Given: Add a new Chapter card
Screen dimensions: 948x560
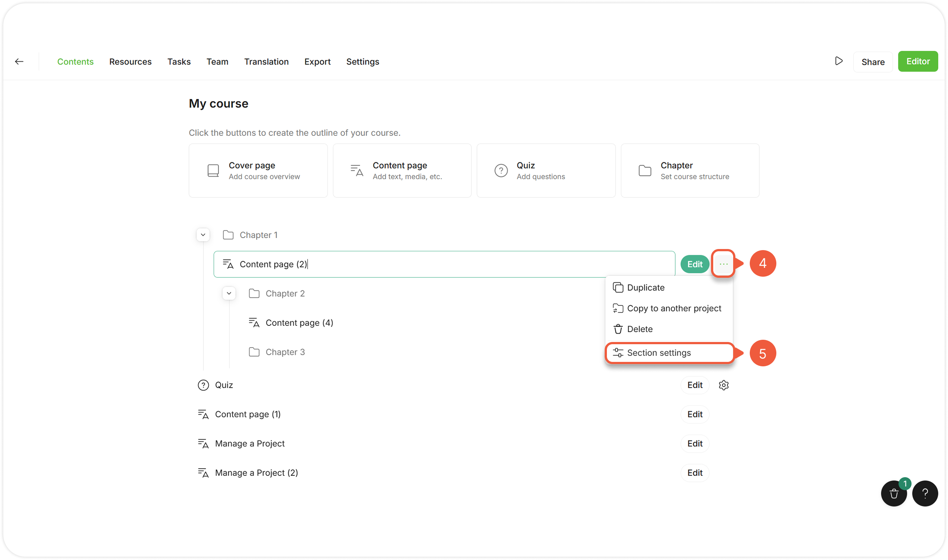Looking at the screenshot, I should [x=690, y=170].
